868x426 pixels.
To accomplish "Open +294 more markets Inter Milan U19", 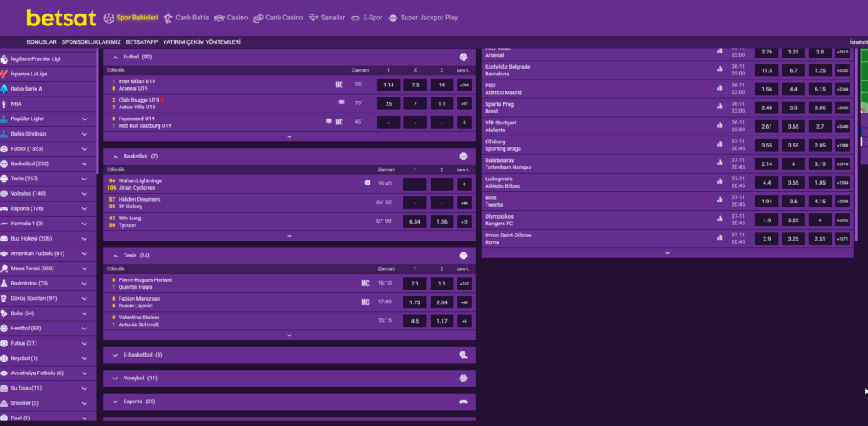I will (x=465, y=86).
